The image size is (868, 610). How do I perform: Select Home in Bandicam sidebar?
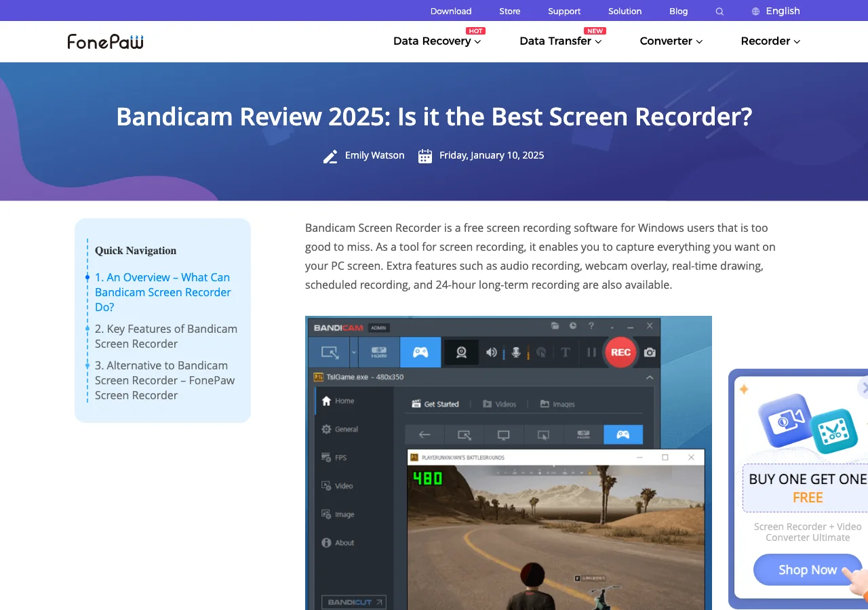coord(338,401)
